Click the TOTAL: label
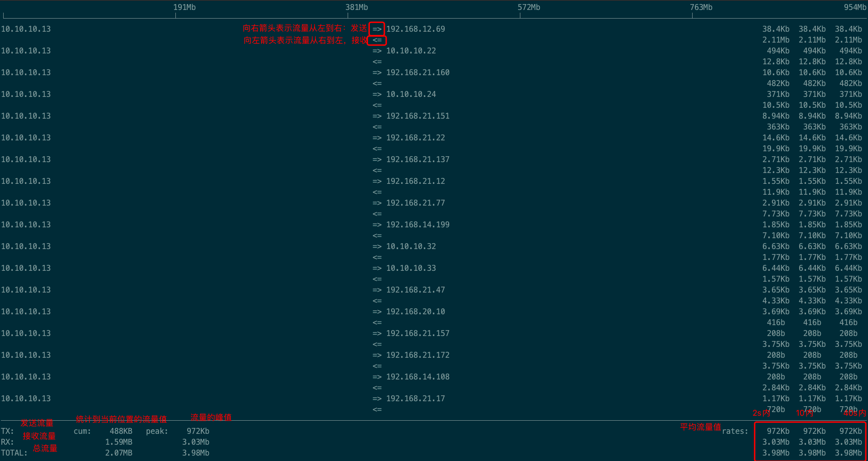The height and width of the screenshot is (461, 868). pyautogui.click(x=14, y=453)
